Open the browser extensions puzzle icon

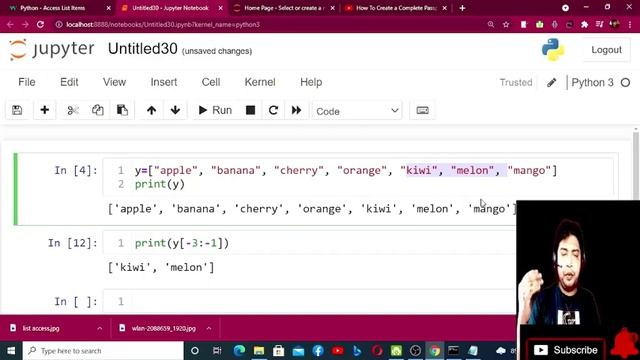point(584,24)
